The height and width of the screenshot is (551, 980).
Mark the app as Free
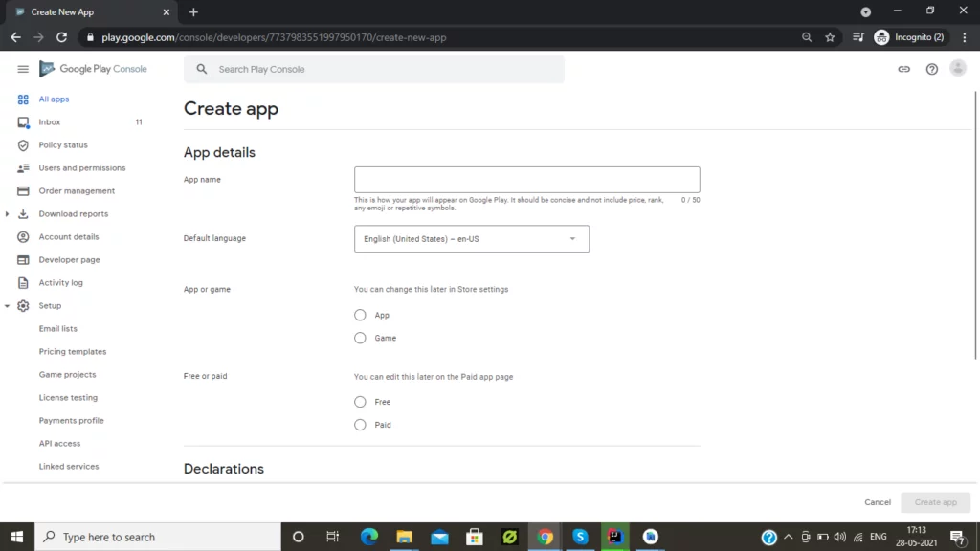coord(360,401)
